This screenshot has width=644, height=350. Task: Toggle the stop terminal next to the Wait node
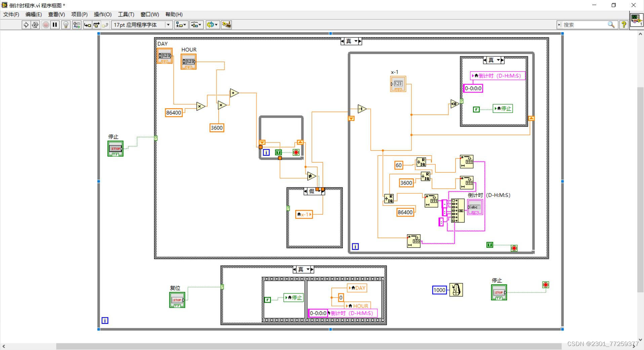point(499,292)
